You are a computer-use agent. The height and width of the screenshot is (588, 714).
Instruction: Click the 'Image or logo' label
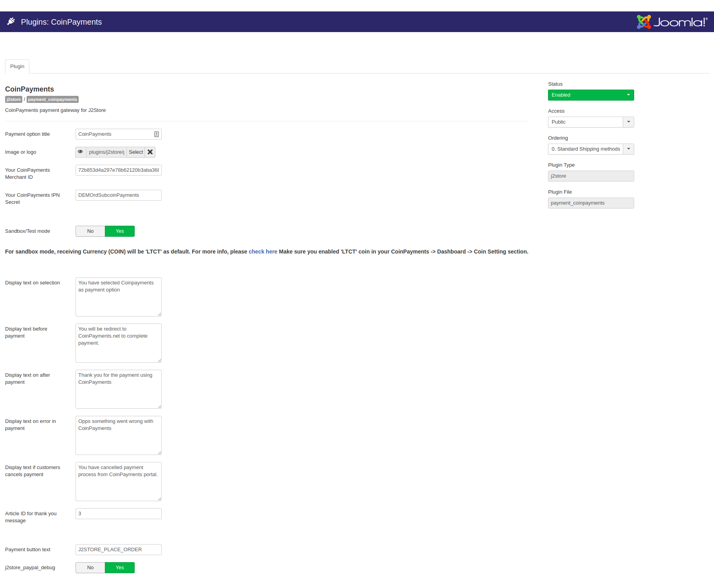click(20, 152)
